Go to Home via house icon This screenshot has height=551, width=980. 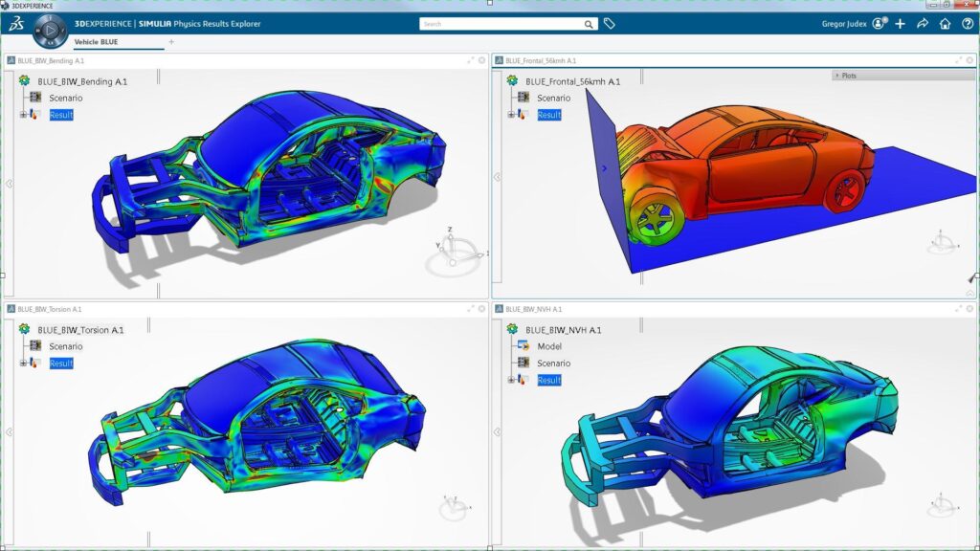[945, 24]
